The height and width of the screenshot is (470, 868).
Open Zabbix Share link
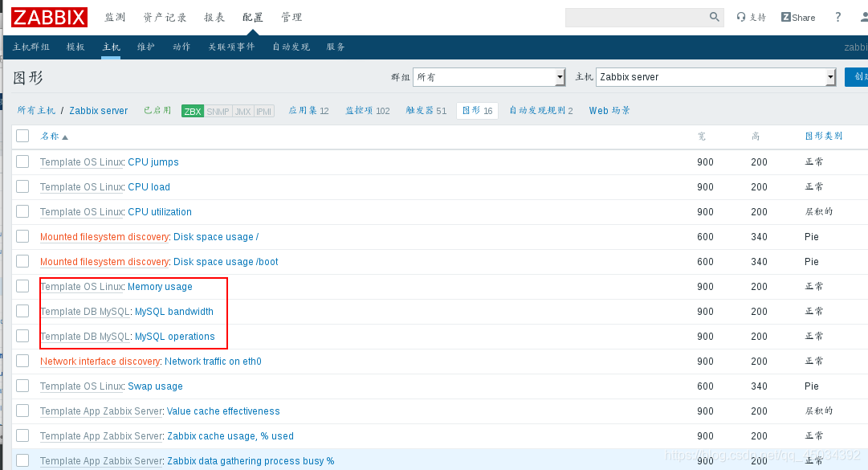[797, 17]
